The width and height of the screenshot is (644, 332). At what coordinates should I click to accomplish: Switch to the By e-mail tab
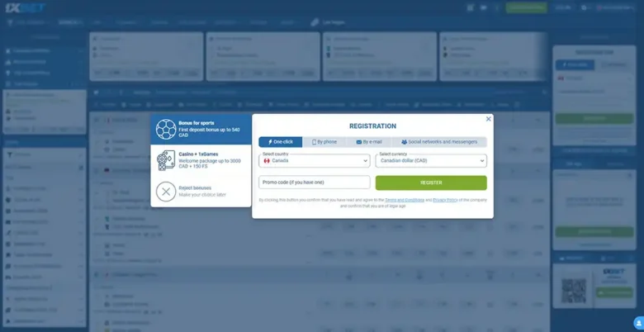click(369, 142)
